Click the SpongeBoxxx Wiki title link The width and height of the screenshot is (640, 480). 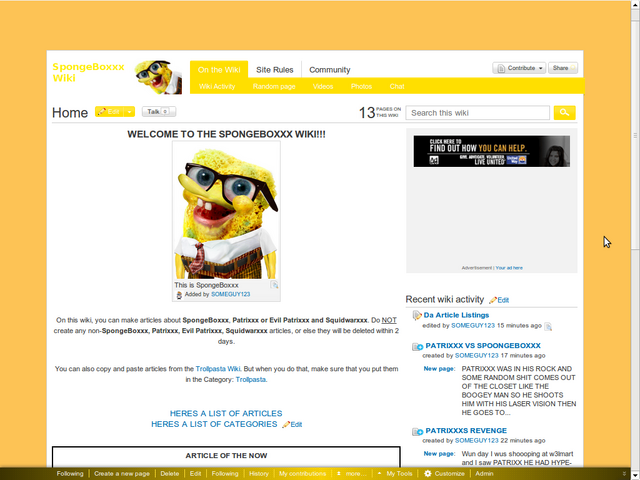(88, 72)
